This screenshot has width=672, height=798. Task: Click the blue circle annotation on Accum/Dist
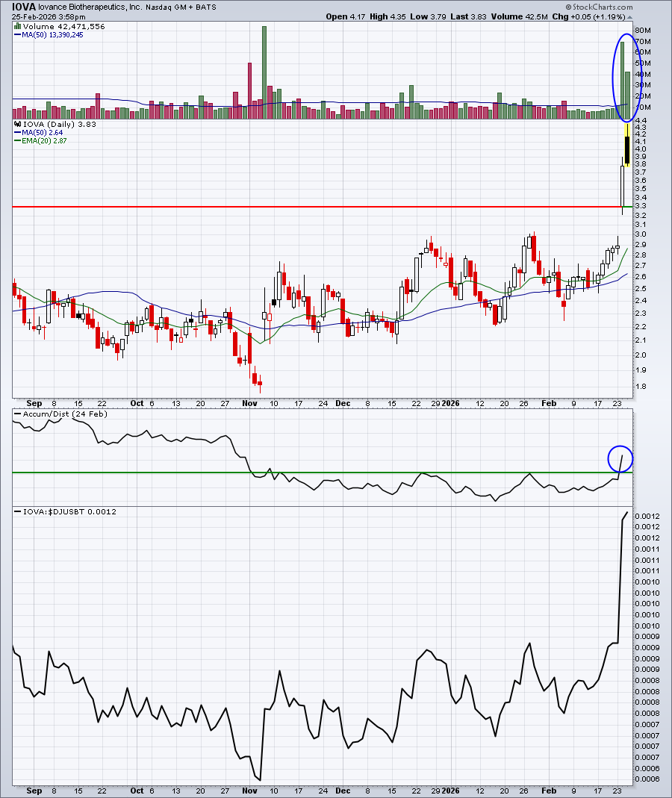pyautogui.click(x=620, y=458)
